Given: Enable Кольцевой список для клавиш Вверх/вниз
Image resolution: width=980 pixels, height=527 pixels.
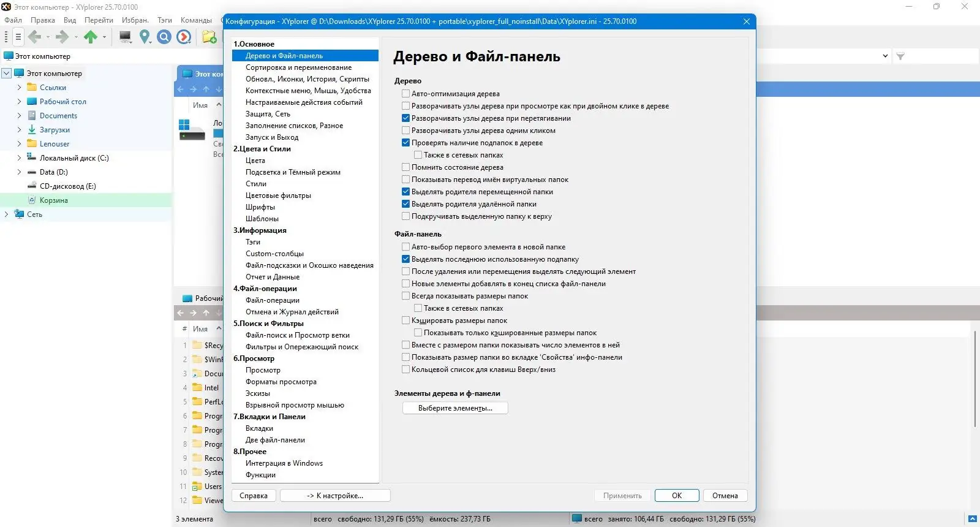Looking at the screenshot, I should click(x=405, y=370).
